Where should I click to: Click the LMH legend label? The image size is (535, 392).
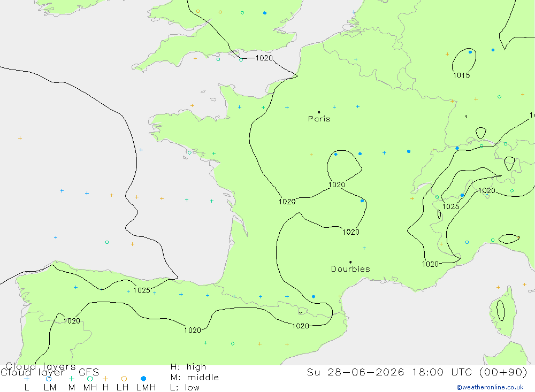(146, 388)
